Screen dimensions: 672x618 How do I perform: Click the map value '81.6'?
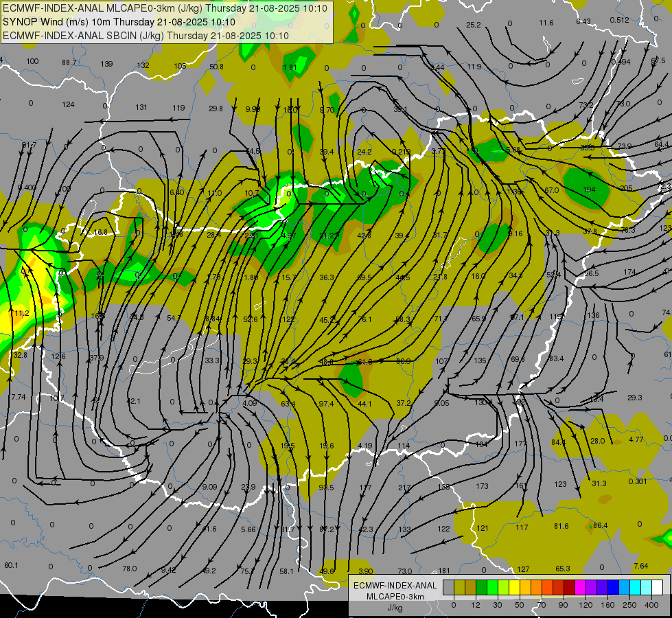point(561,526)
